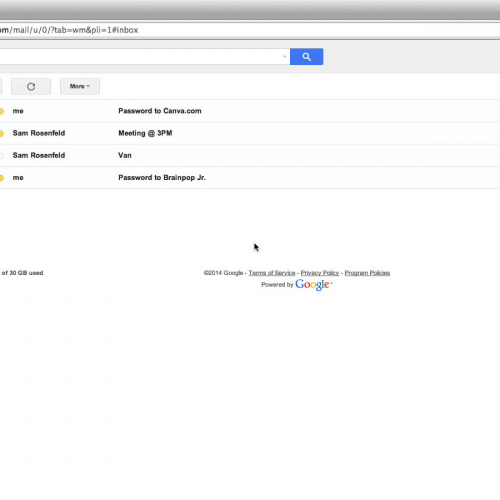Click the browser address bar URL
This screenshot has height=500, width=500.
69,30
